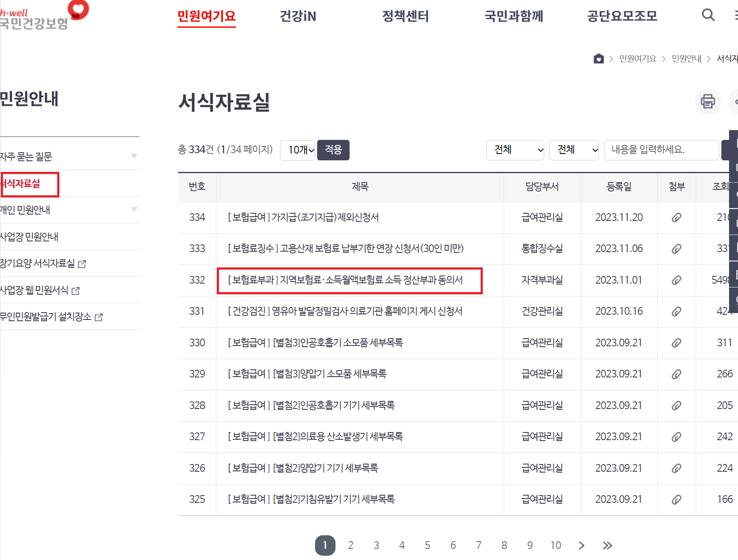Select the 건강iN navigation menu
738x560 pixels.
pos(298,17)
